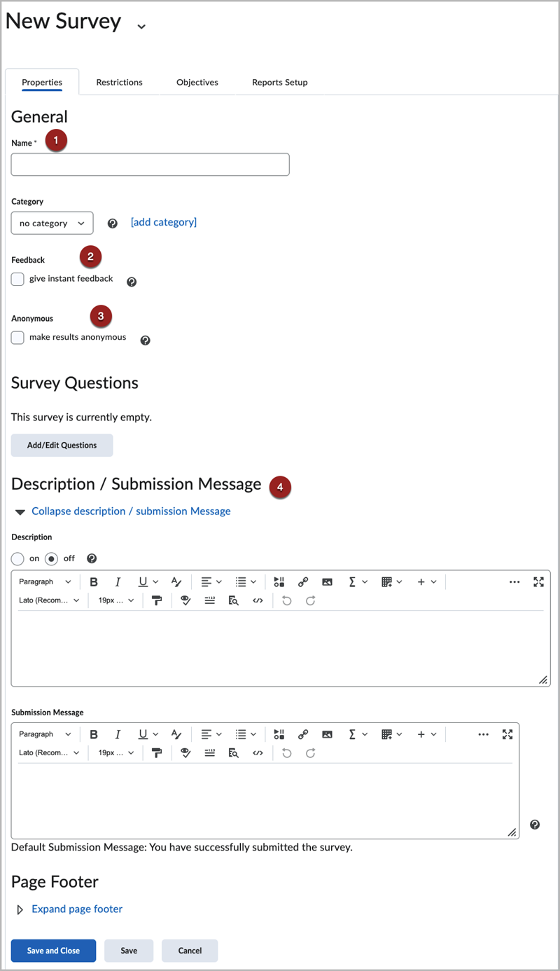
Task: Open the Submission Message editor in fullscreen
Action: pos(507,734)
